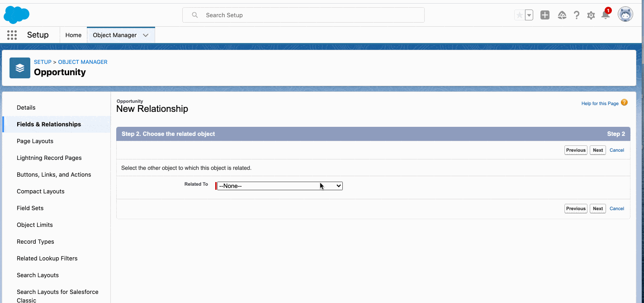Select the Object Manager tab
This screenshot has width=644, height=303.
[115, 35]
